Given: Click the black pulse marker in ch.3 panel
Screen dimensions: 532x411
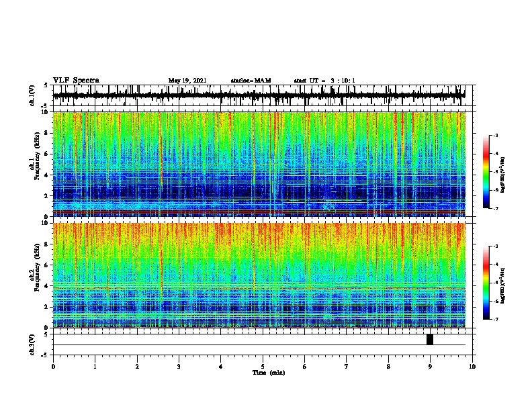Looking at the screenshot, I should tap(430, 339).
